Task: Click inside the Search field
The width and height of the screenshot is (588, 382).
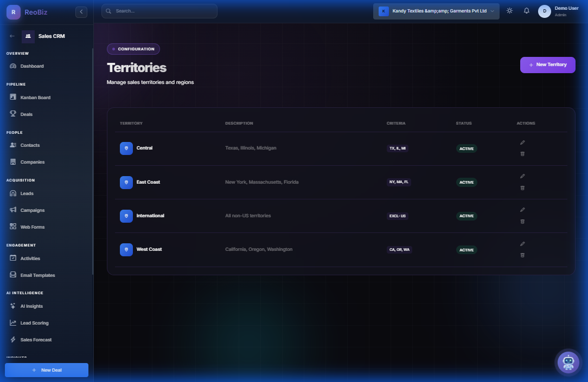Action: click(159, 10)
